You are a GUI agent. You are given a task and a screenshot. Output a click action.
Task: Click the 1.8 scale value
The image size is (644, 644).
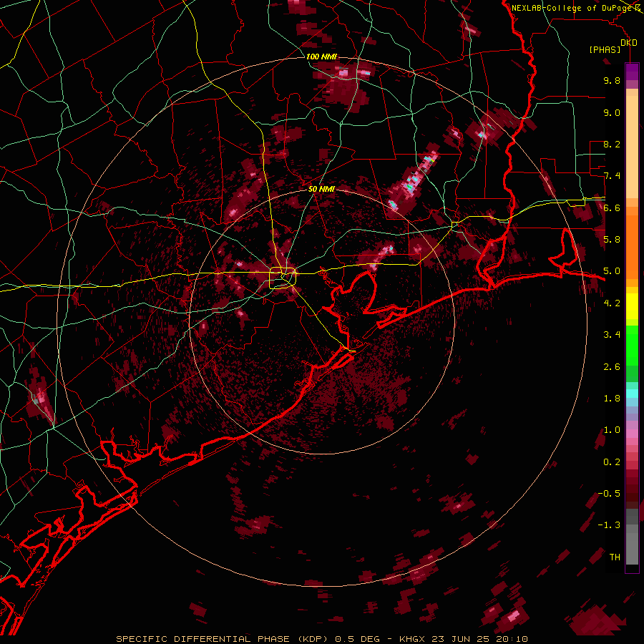point(612,399)
